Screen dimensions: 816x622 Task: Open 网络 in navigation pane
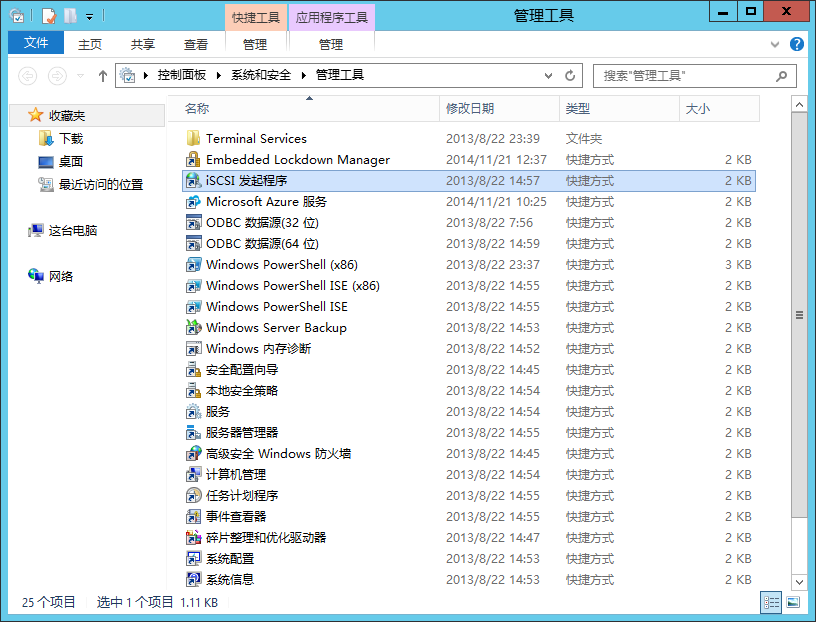coord(61,276)
